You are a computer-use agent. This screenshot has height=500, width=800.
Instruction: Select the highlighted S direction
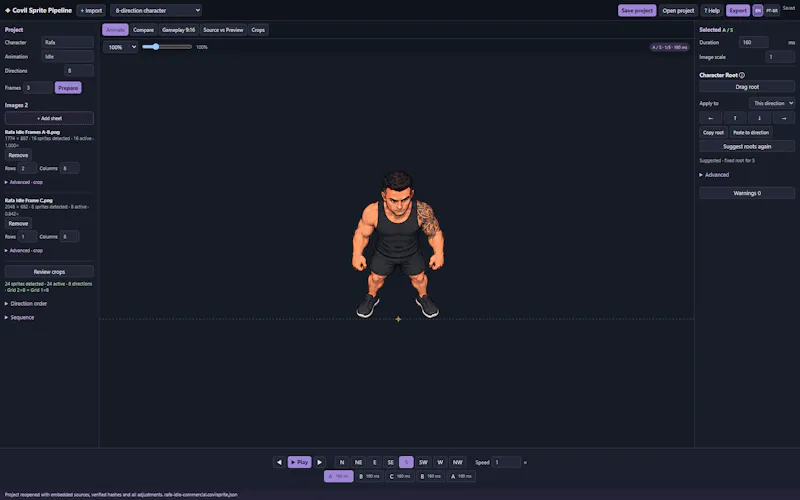click(406, 462)
